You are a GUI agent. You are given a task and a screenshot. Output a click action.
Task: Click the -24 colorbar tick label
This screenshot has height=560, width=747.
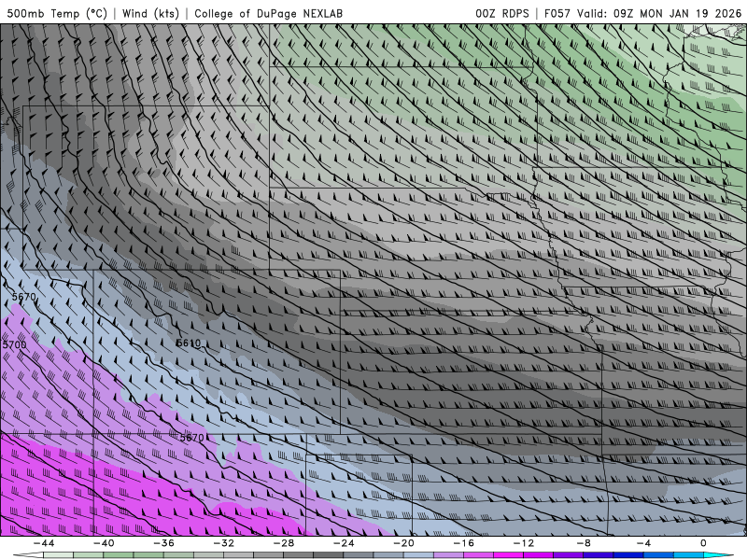click(x=344, y=543)
